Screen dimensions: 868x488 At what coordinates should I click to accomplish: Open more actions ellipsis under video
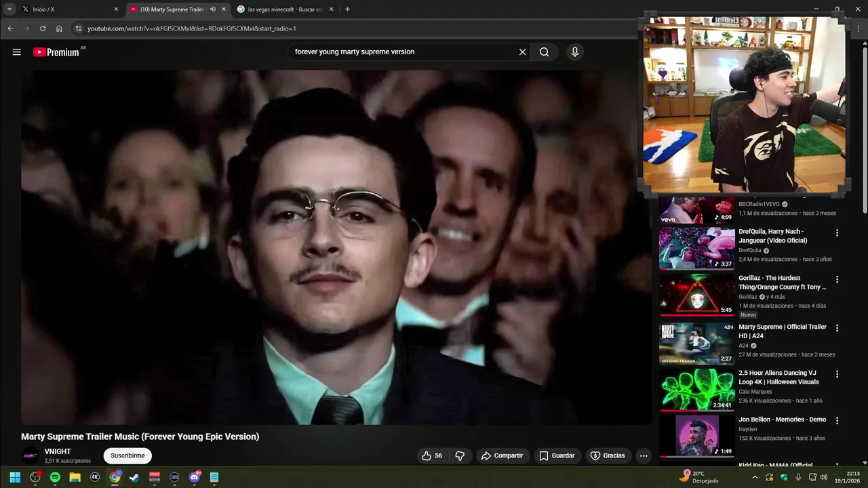tap(644, 455)
